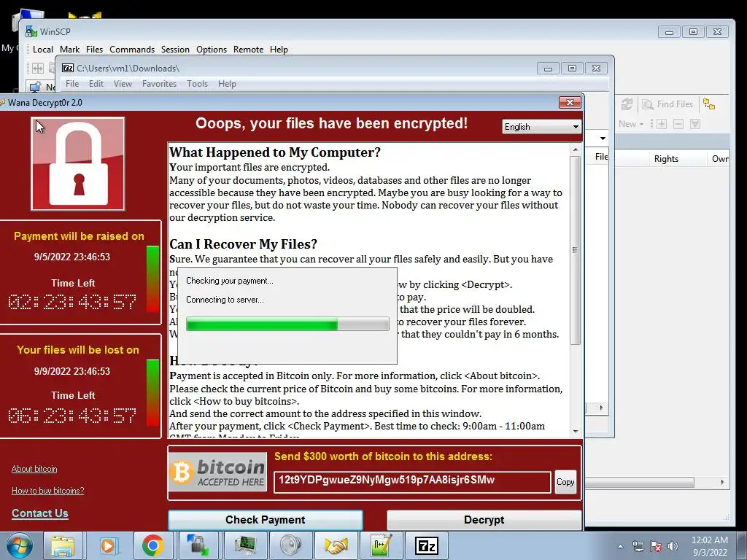Click the Decrypt button
The image size is (747, 560).
(x=484, y=519)
